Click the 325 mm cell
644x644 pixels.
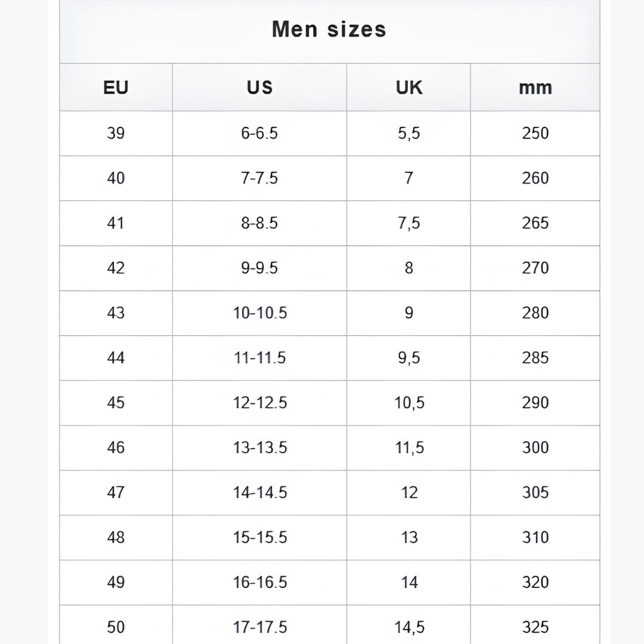click(x=535, y=625)
